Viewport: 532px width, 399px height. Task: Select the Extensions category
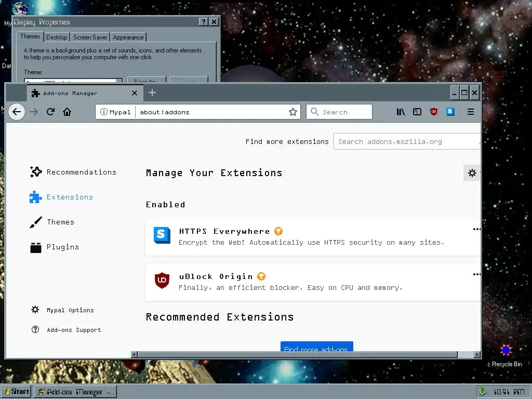[x=61, y=197]
